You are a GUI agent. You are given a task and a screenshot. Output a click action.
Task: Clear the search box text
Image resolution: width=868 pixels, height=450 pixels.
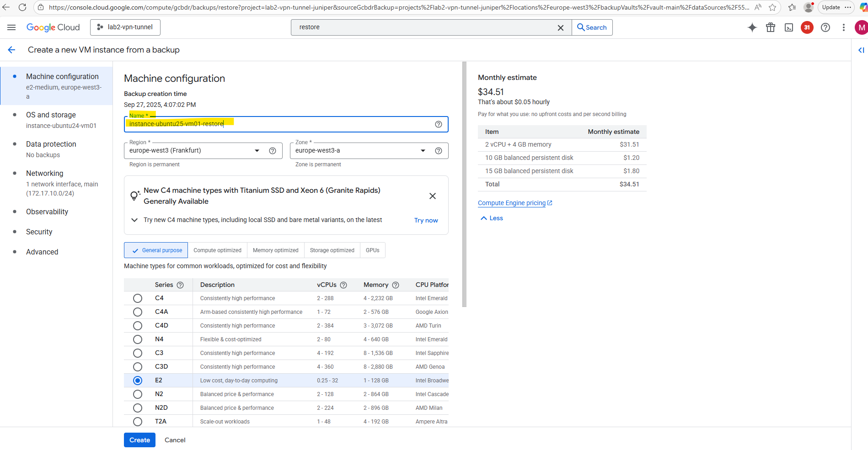(x=560, y=28)
